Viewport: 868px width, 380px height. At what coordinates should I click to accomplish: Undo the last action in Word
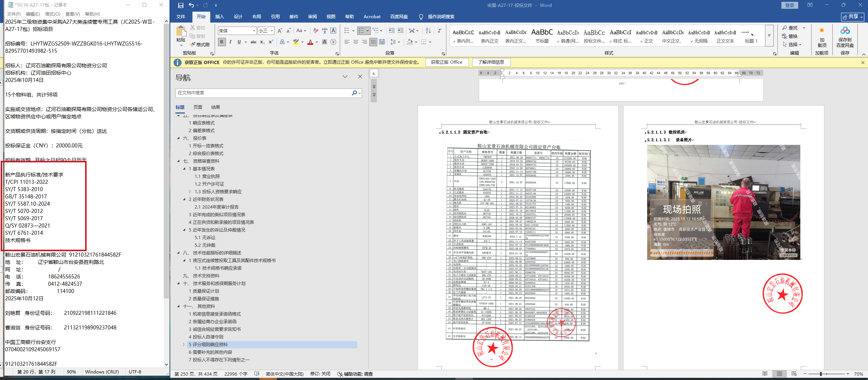[191, 5]
